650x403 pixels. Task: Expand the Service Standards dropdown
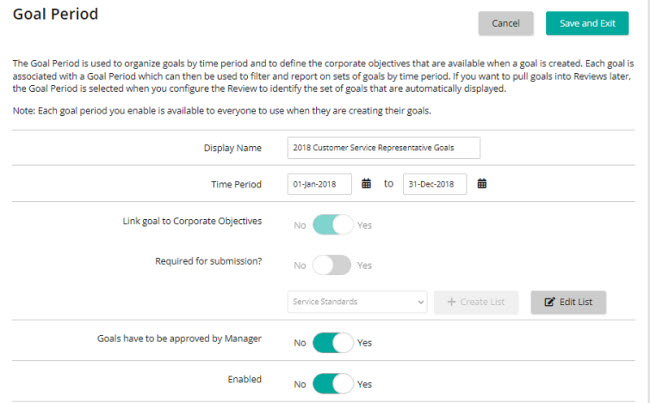tap(357, 302)
